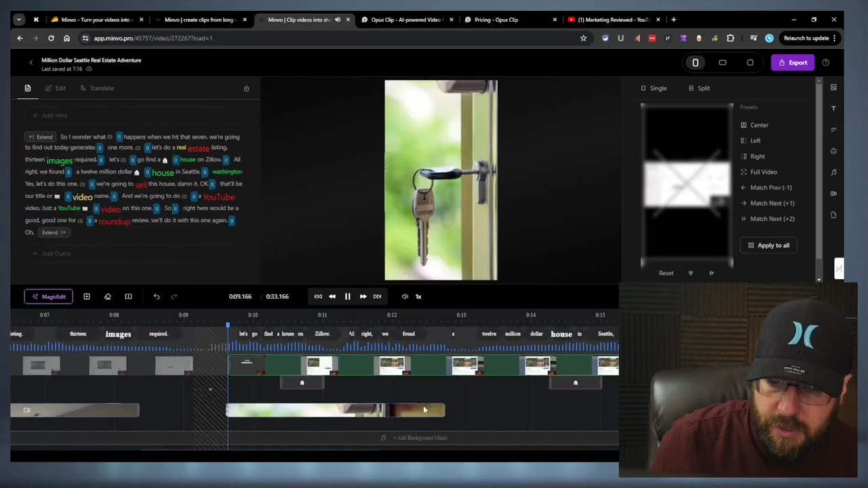Click the lock icon in transcript panel
The image size is (868, 488).
click(246, 88)
